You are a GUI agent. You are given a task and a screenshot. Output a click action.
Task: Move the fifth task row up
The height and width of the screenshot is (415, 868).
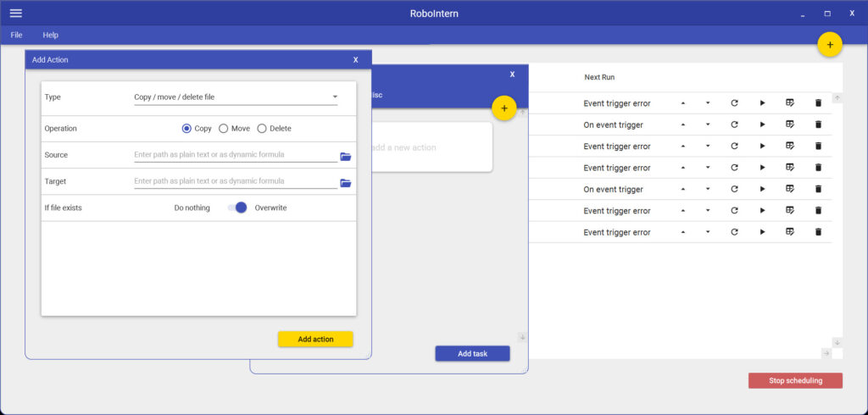point(682,189)
